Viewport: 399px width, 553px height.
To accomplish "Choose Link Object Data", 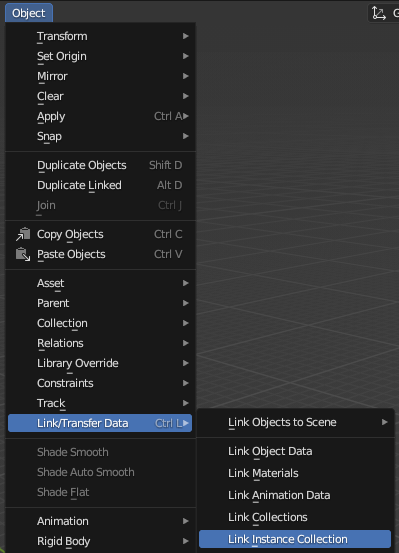I will click(x=295, y=451).
